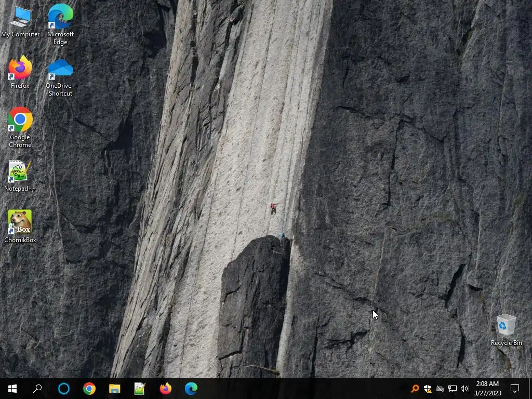Select the Google Chrome desktop shortcut

coord(20,127)
